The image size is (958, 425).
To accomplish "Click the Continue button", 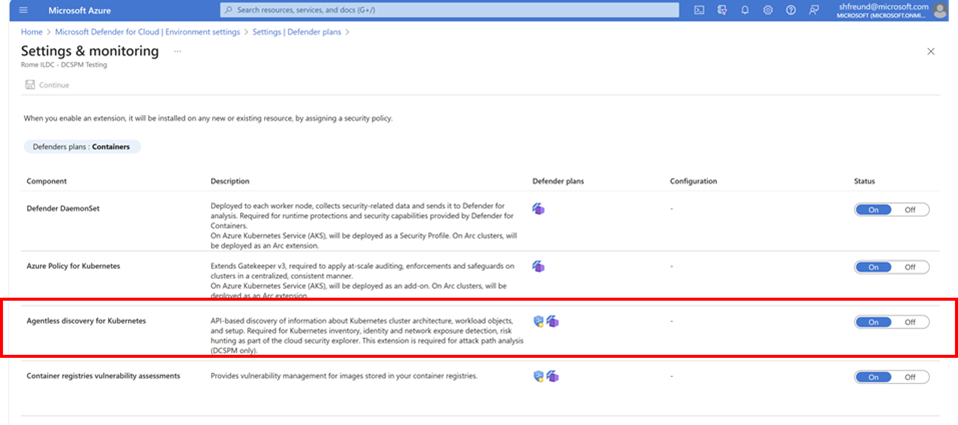I will coord(47,85).
